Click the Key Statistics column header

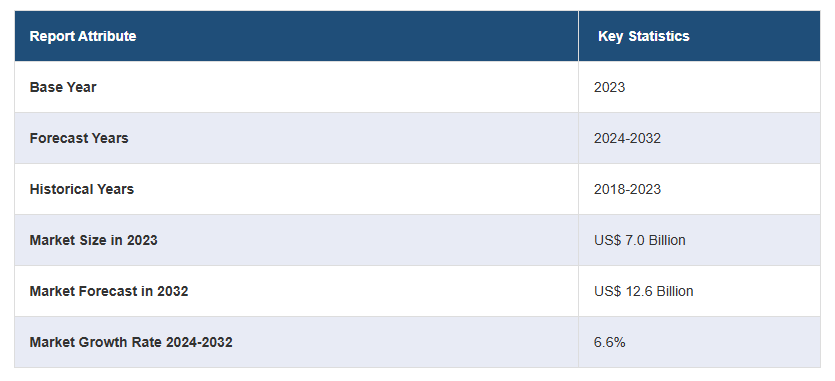click(x=643, y=36)
